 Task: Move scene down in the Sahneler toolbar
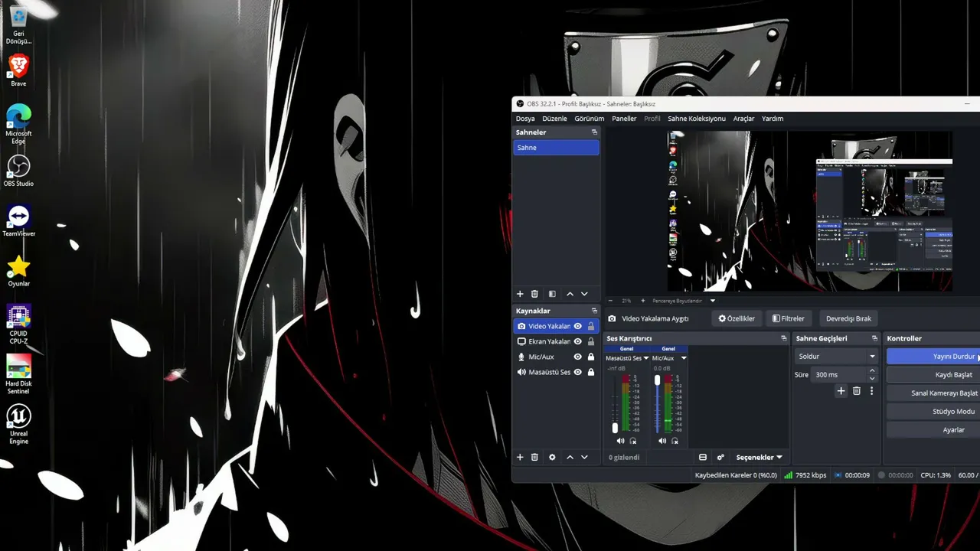(584, 294)
